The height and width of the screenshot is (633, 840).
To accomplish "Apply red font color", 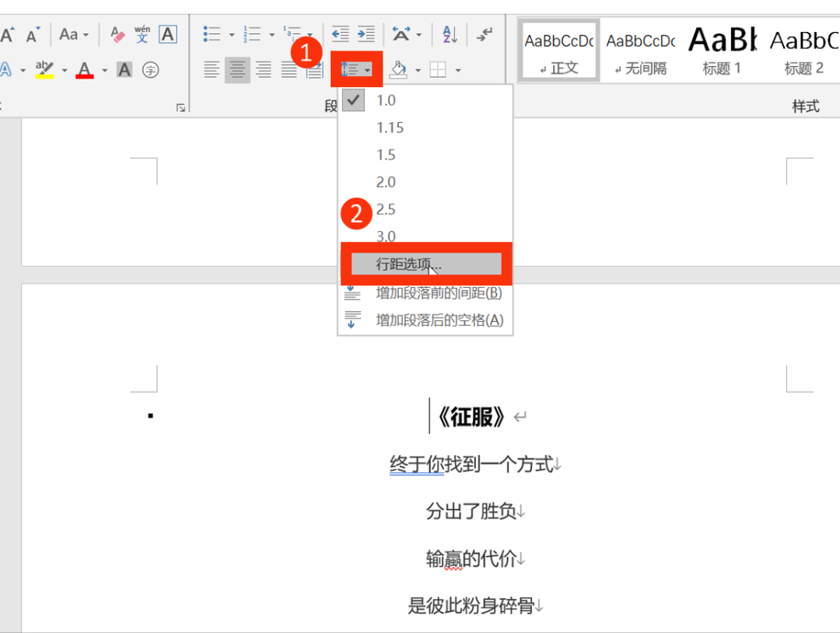I will click(x=85, y=70).
